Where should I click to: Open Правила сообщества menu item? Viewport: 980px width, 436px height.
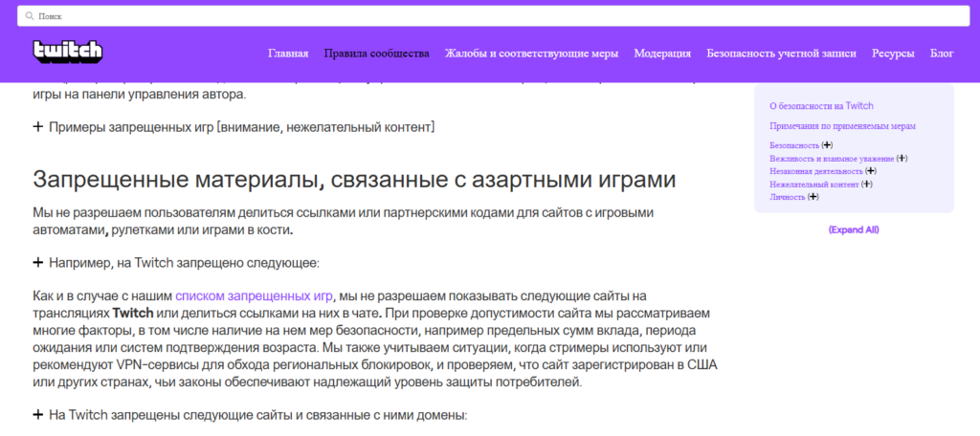tap(376, 54)
